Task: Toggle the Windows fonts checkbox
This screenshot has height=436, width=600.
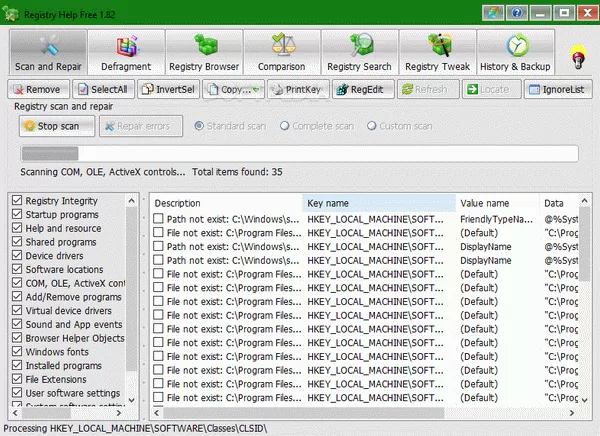Action: point(17,351)
